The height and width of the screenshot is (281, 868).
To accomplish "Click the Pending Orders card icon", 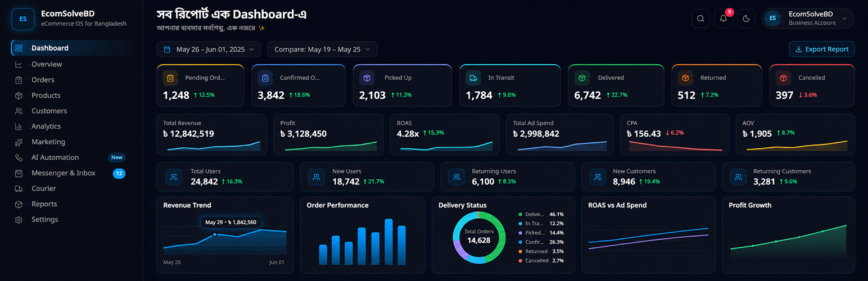I will (170, 78).
